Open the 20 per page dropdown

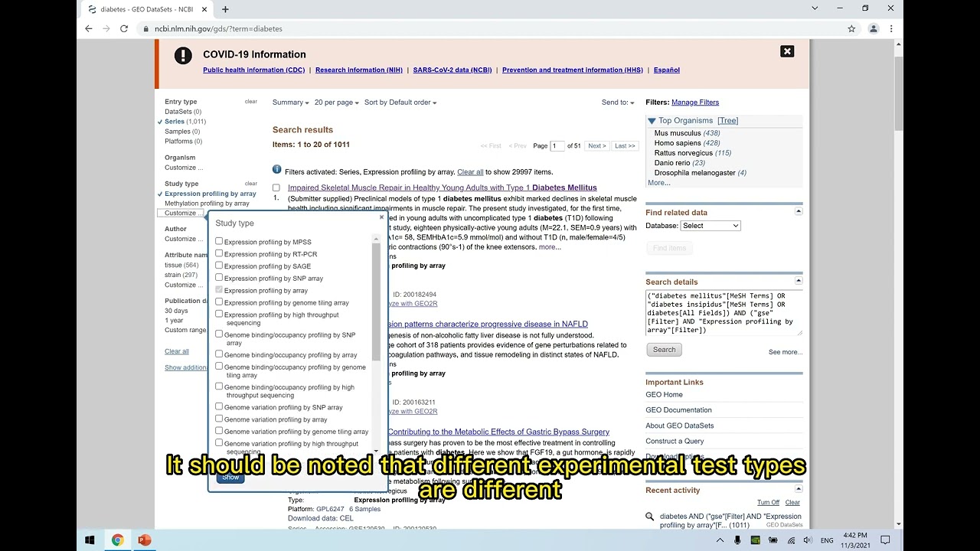(336, 103)
